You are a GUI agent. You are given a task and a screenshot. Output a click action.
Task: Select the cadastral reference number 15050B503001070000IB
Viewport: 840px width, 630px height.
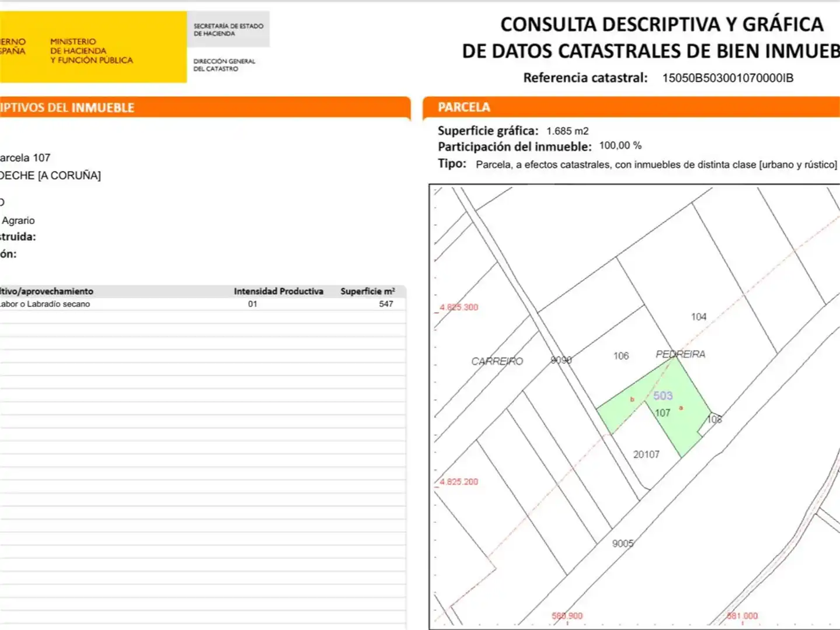(727, 78)
